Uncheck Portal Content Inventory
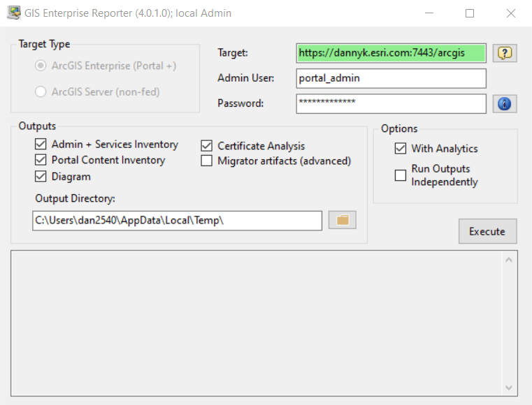Viewport: 532px width, 405px height. click(x=41, y=160)
